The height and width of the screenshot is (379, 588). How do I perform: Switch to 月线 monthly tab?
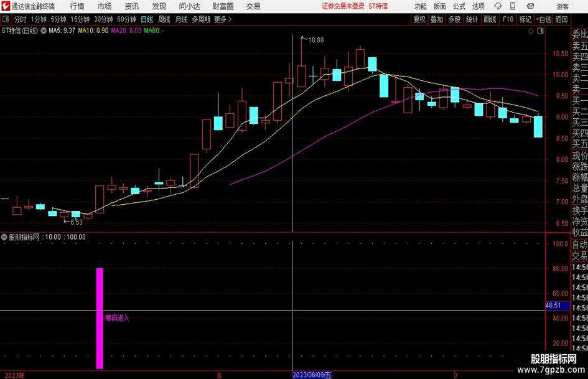click(182, 19)
